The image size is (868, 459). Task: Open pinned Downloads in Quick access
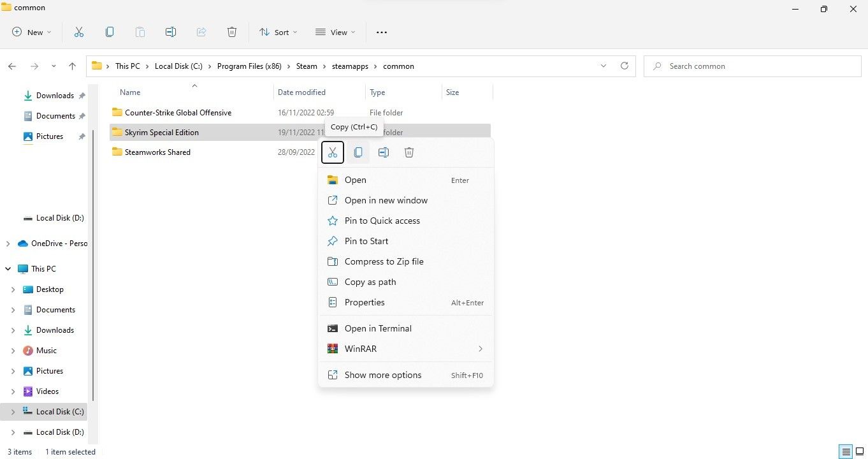[x=55, y=96]
